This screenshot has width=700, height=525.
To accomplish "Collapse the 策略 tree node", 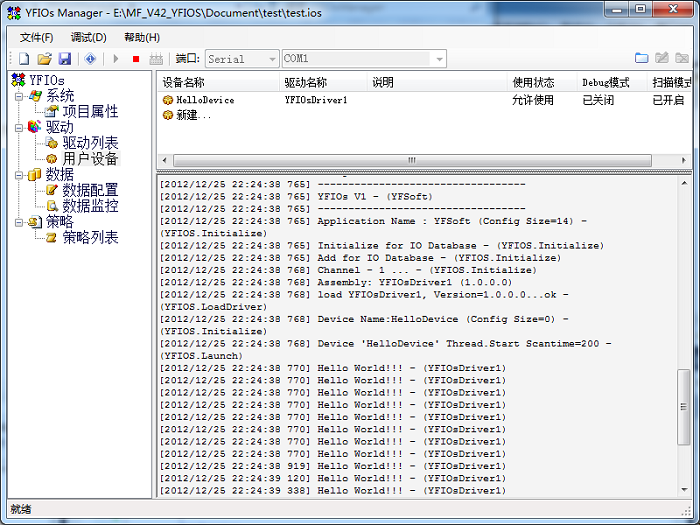I will (19, 222).
